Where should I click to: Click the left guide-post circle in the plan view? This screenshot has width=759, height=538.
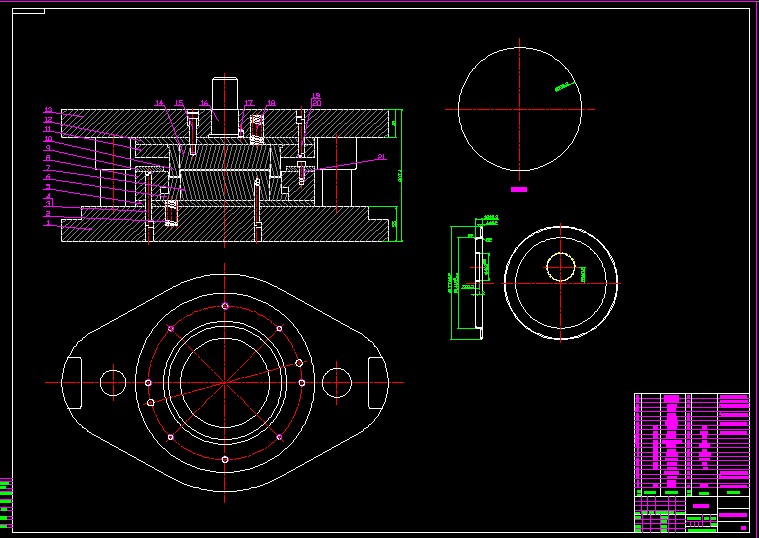pos(113,383)
